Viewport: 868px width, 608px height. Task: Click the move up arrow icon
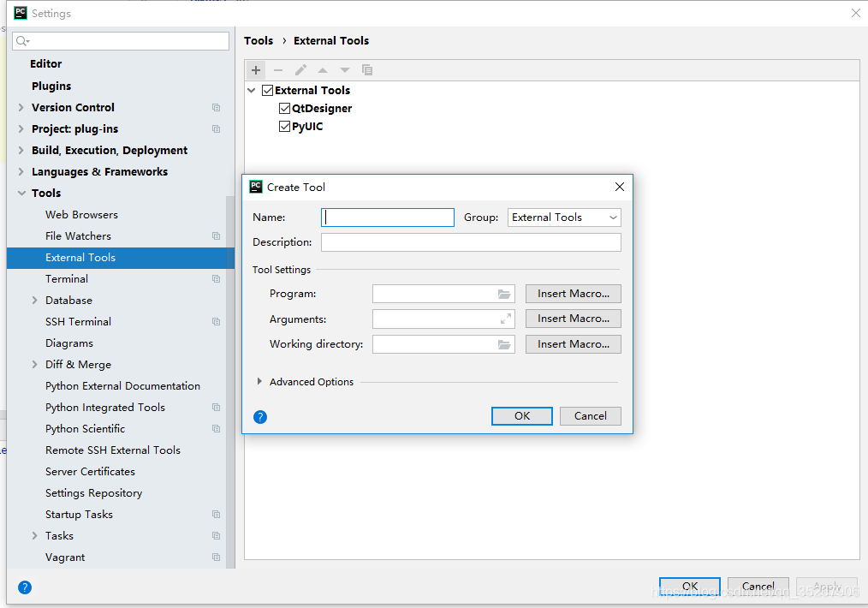pos(323,69)
